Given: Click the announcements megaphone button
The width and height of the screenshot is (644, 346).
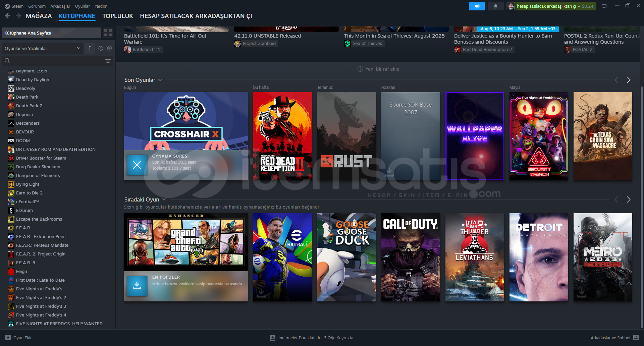Looking at the screenshot, I should 477,6.
